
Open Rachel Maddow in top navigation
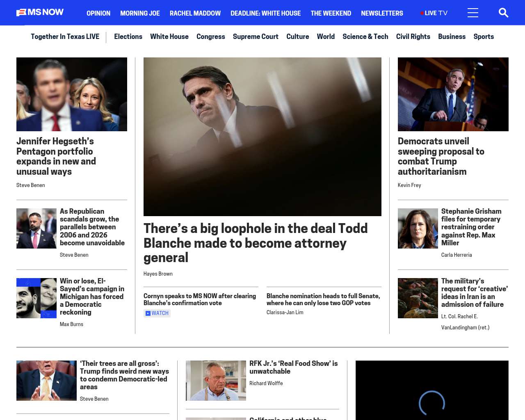pos(195,14)
